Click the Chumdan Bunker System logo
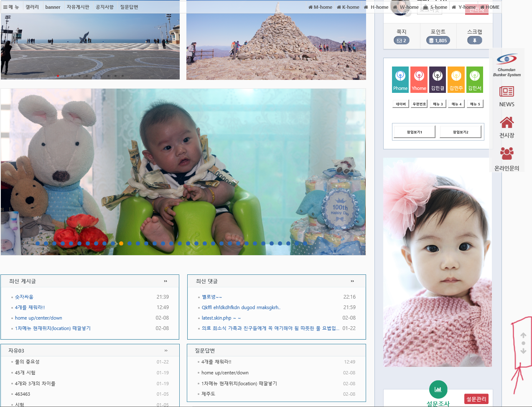 point(507,65)
